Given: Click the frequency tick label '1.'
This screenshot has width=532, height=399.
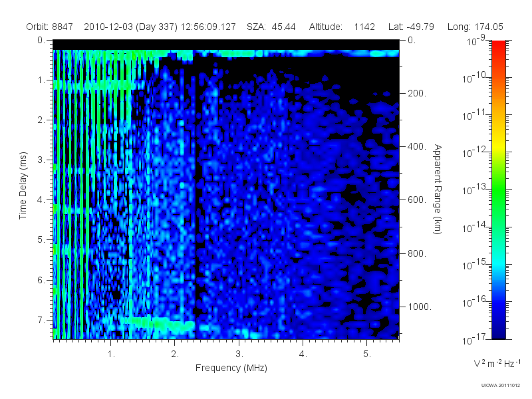Looking at the screenshot, I should point(111,354).
